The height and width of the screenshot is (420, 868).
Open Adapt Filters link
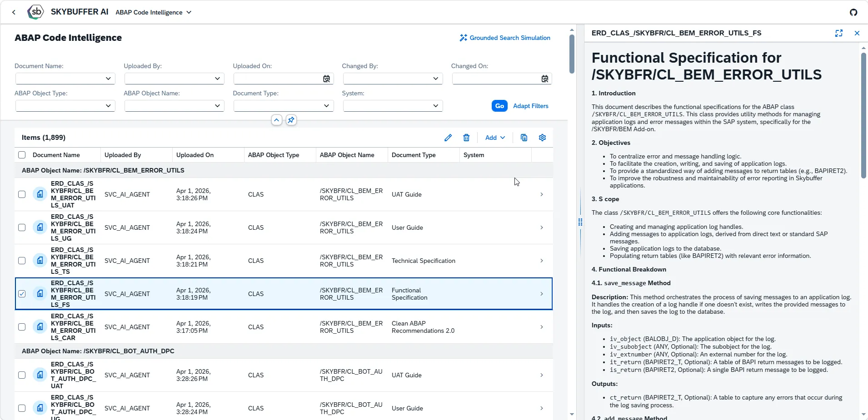[x=530, y=106]
